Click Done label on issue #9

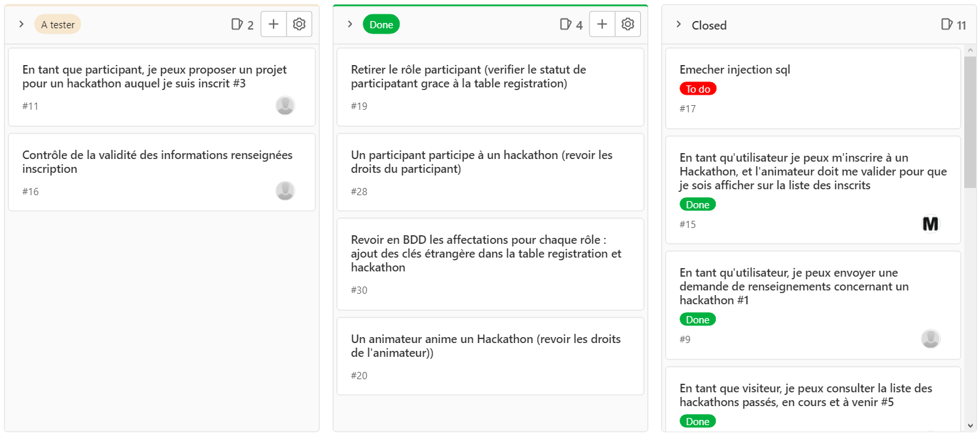tap(697, 319)
